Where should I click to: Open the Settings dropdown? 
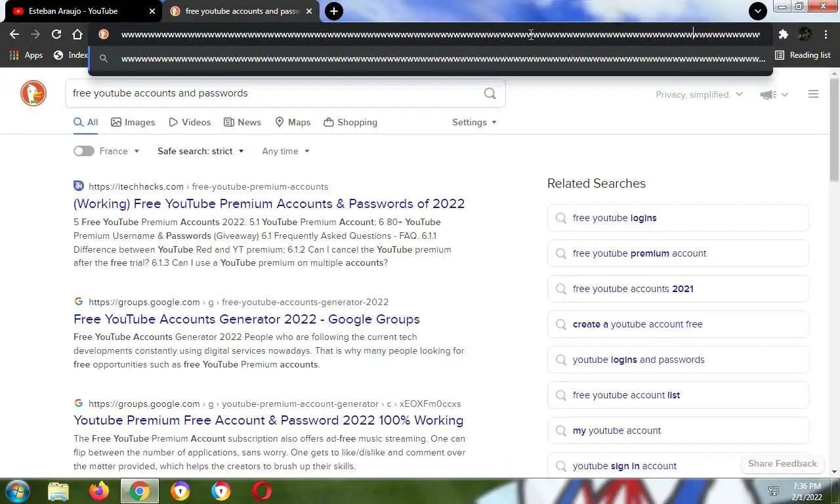[x=474, y=122]
